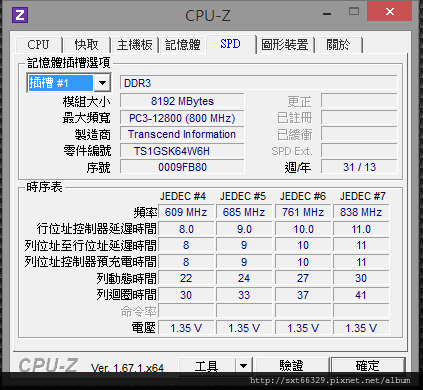The height and width of the screenshot is (390, 423).
Task: Click the 9.0 CAS latency cell
Action: 244,229
